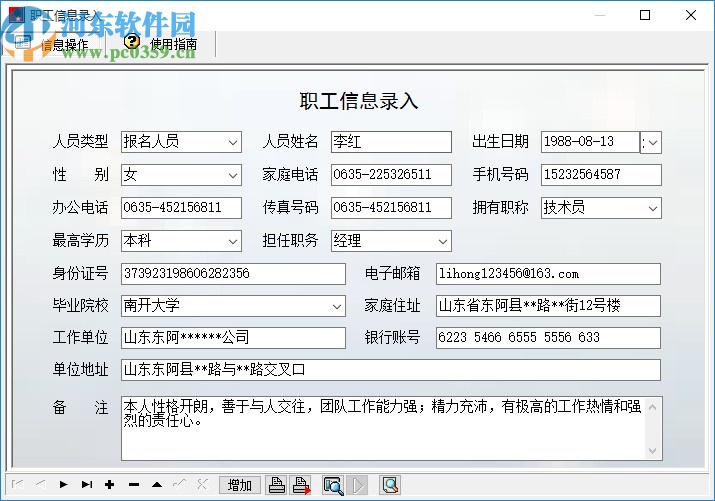Click the printer with red arrow icon
The width and height of the screenshot is (715, 501).
coord(301,485)
